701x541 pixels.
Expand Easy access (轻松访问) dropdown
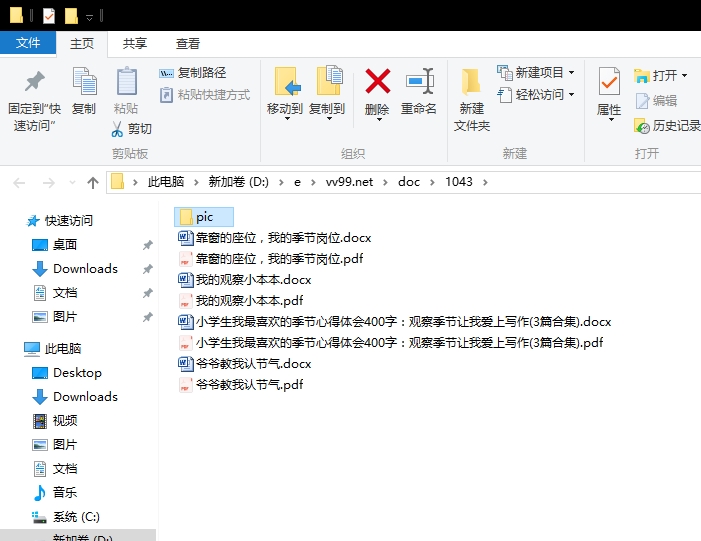pyautogui.click(x=571, y=95)
